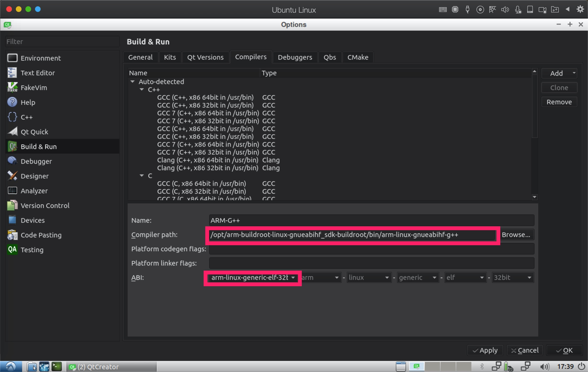Open the Environment settings category
588x372 pixels.
(x=62, y=58)
